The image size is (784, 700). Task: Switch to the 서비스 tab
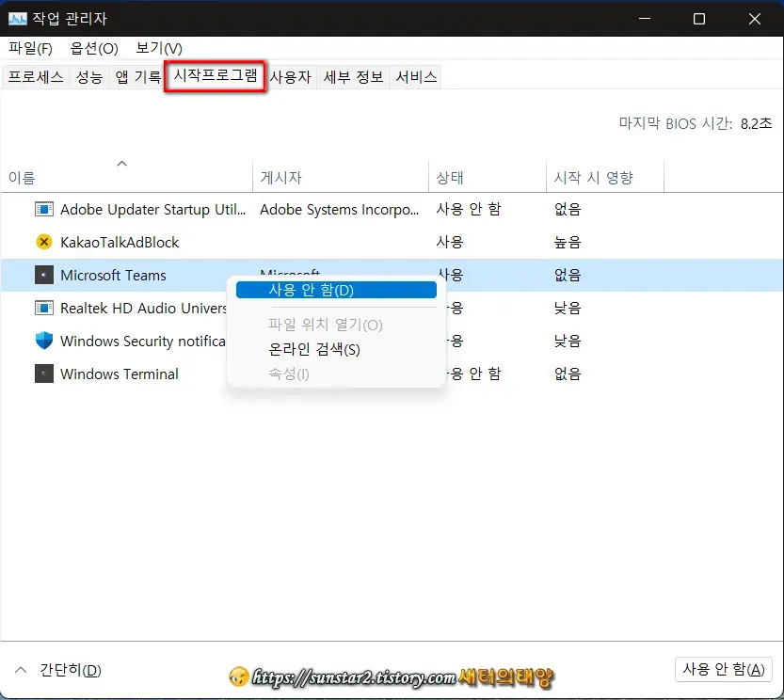tap(415, 76)
